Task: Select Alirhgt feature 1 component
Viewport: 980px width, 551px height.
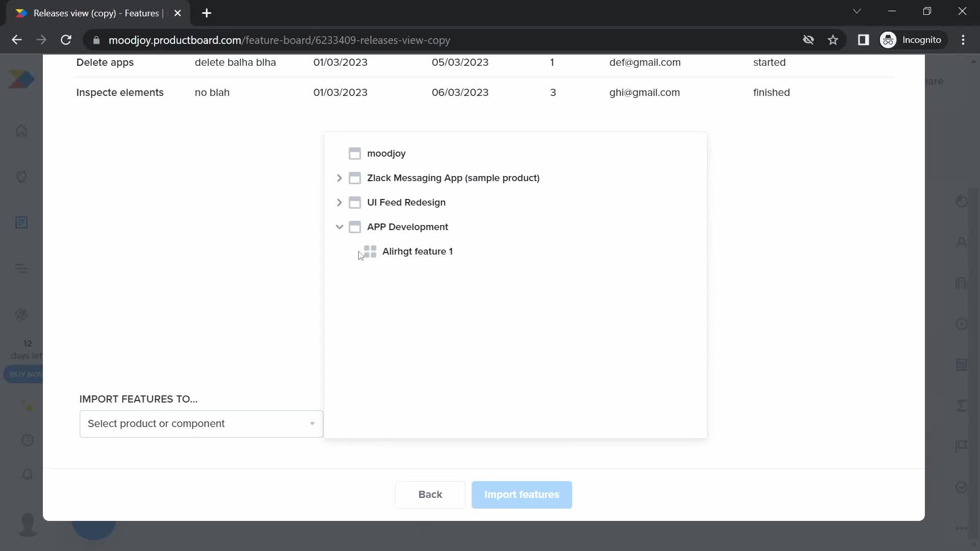Action: tap(418, 252)
